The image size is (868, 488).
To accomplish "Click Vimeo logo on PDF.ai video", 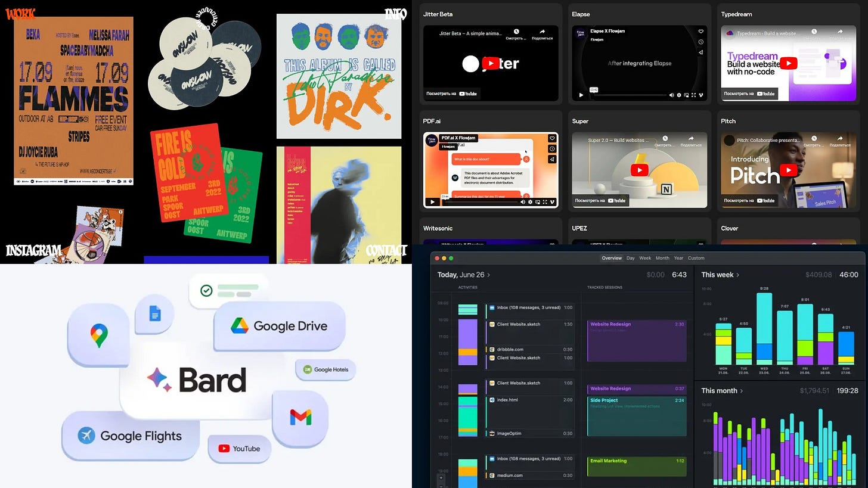I will [552, 202].
